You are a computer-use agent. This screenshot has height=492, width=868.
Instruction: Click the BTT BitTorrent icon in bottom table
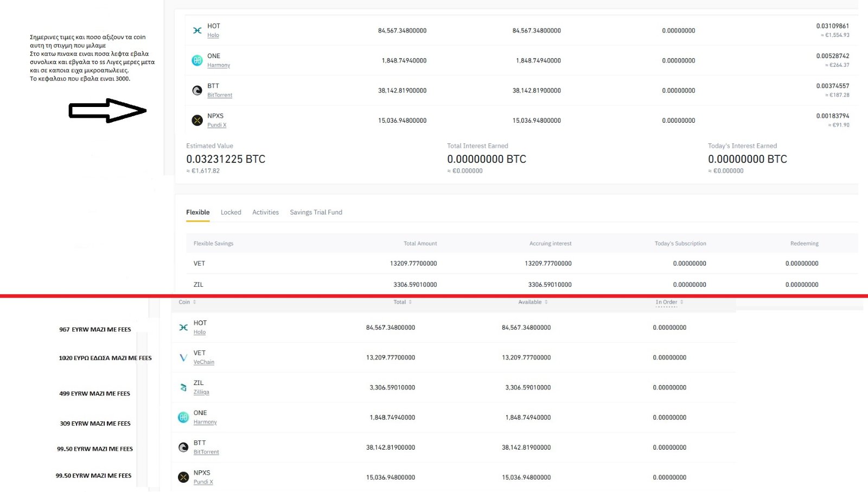click(183, 447)
